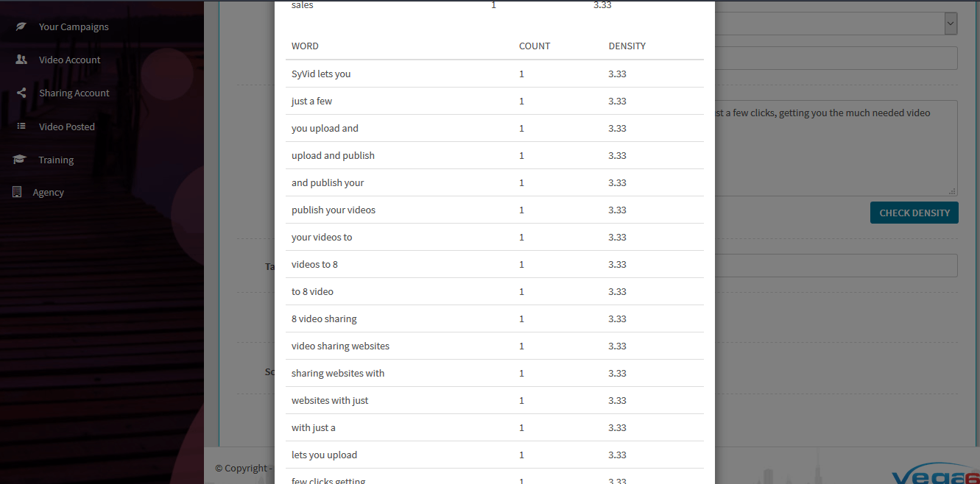This screenshot has height=484, width=980.
Task: Click the WORD column header
Action: (305, 46)
